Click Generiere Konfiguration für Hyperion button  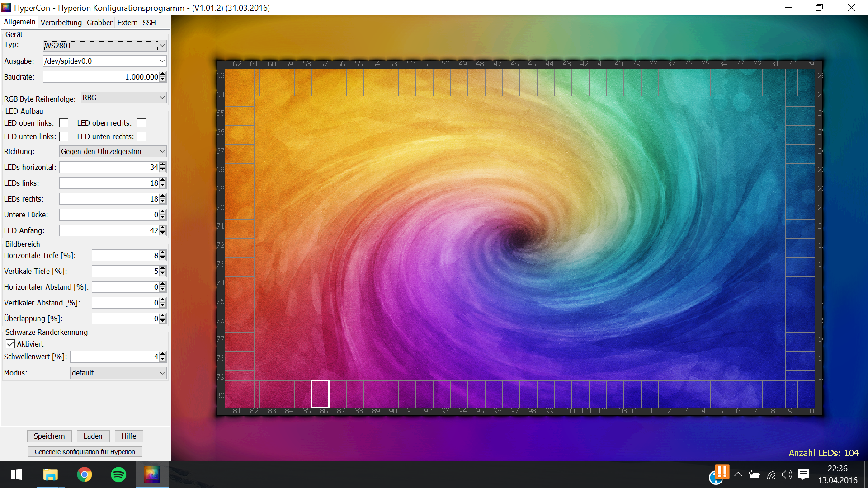[x=85, y=452]
